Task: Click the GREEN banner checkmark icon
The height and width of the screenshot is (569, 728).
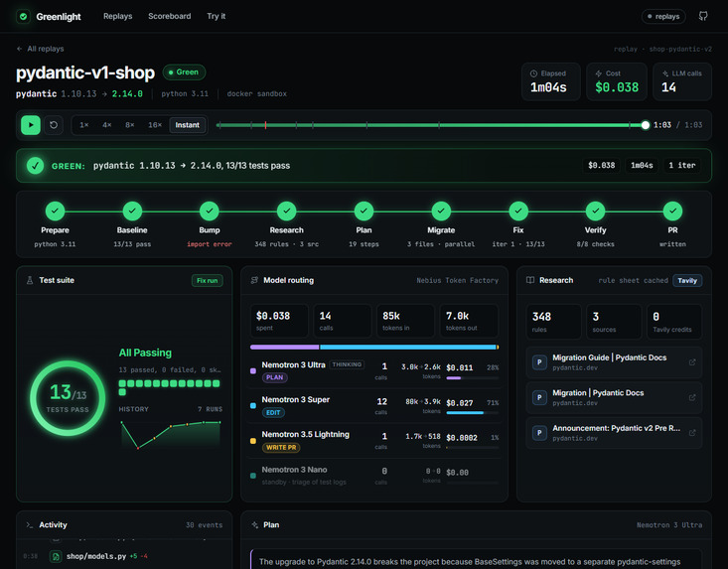Action: tap(35, 165)
